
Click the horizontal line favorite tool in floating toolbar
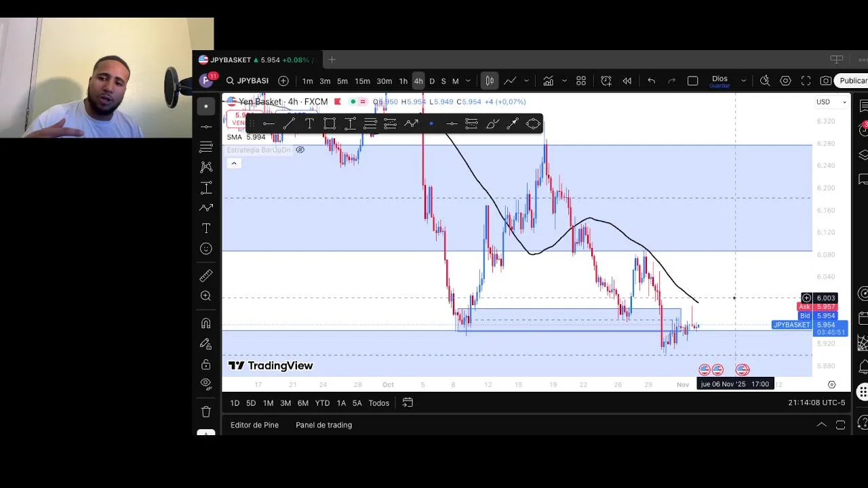[x=269, y=123]
